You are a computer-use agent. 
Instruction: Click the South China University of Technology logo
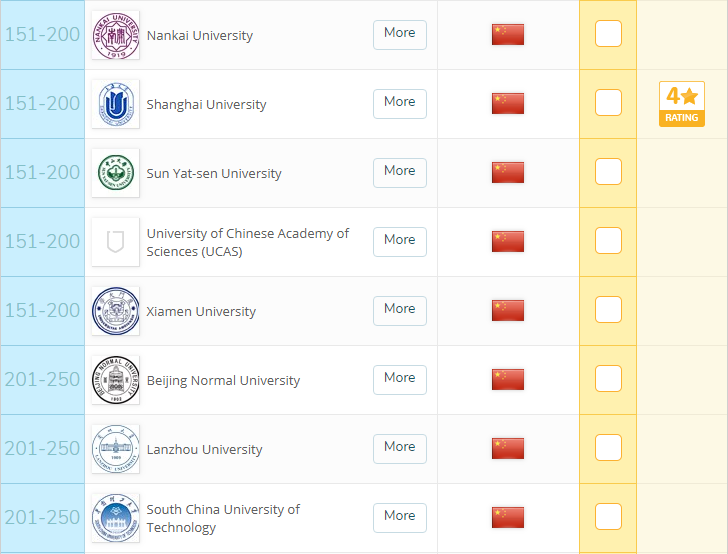[x=115, y=518]
